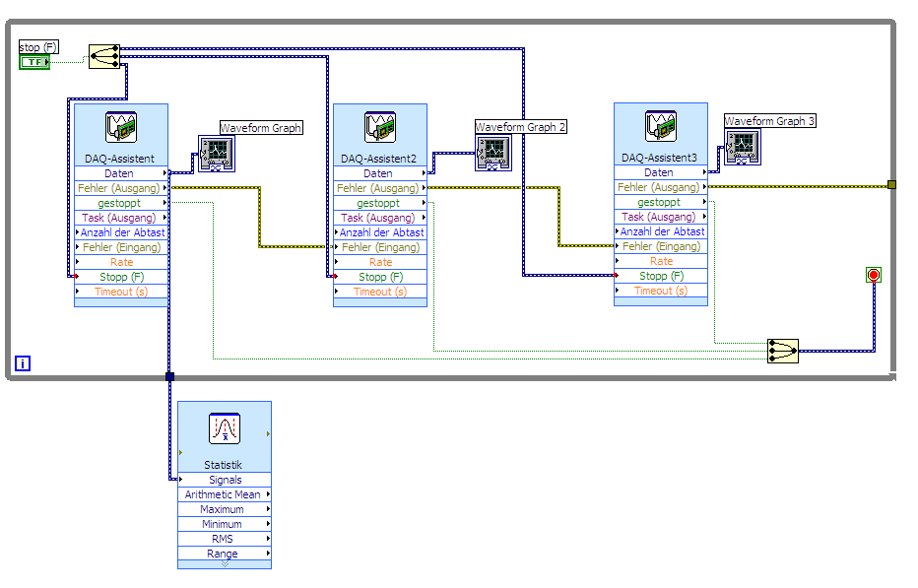918x588 pixels.
Task: Click the DAQ-Assistent express VI icon
Action: click(121, 127)
